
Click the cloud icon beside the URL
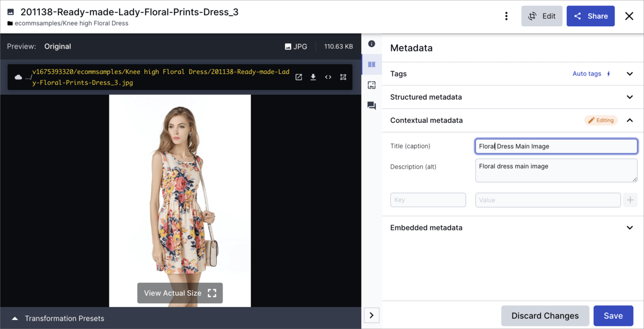coord(18,77)
